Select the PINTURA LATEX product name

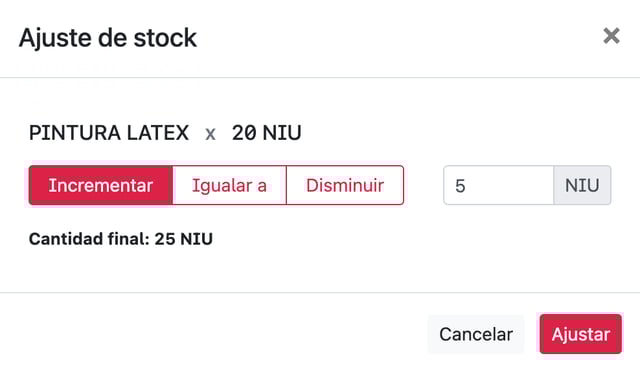[x=109, y=133]
